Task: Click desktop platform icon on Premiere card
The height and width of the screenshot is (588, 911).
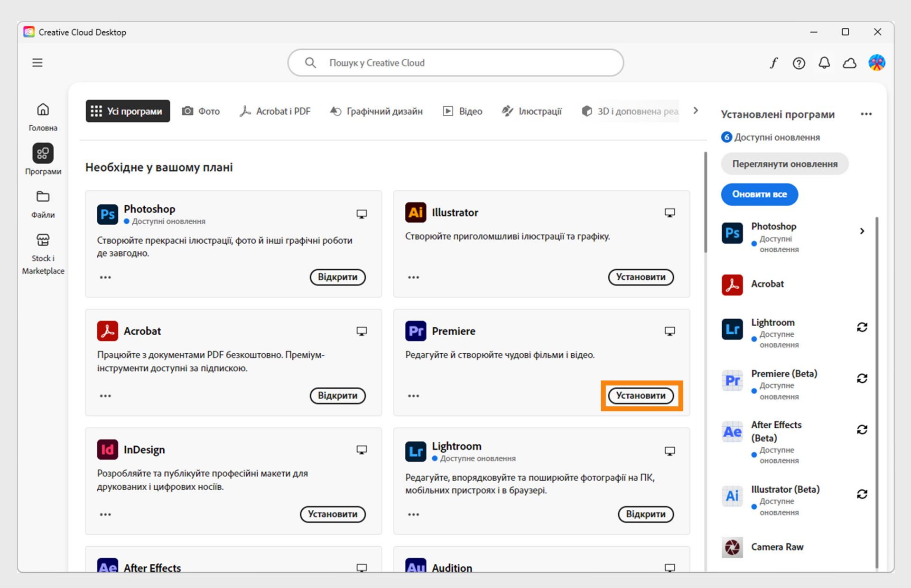Action: [669, 331]
